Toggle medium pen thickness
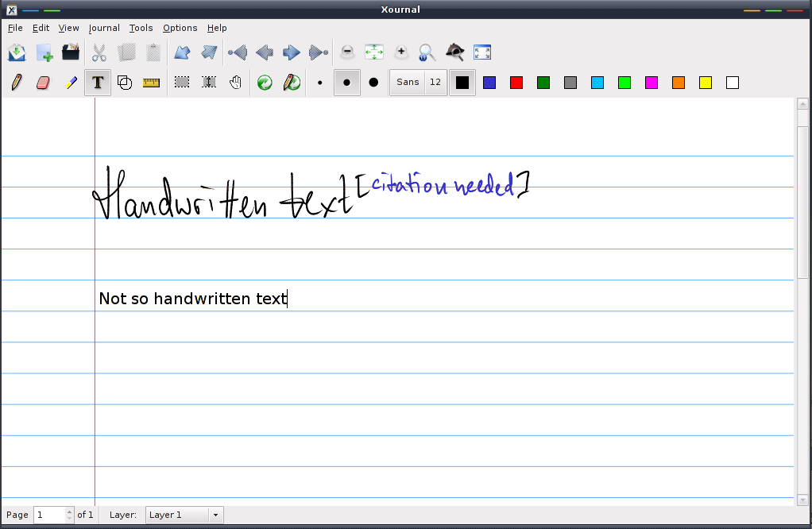Viewport: 812px width, 529px height. coord(346,82)
